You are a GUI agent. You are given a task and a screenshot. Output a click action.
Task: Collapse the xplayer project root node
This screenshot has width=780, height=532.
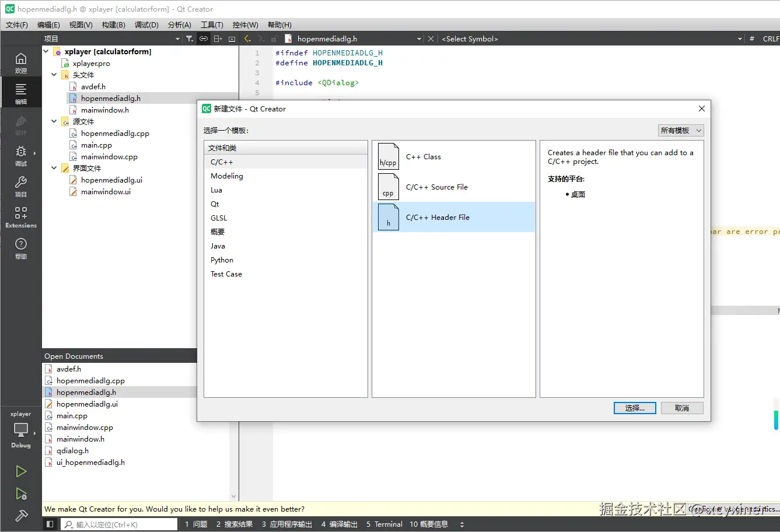tap(46, 51)
